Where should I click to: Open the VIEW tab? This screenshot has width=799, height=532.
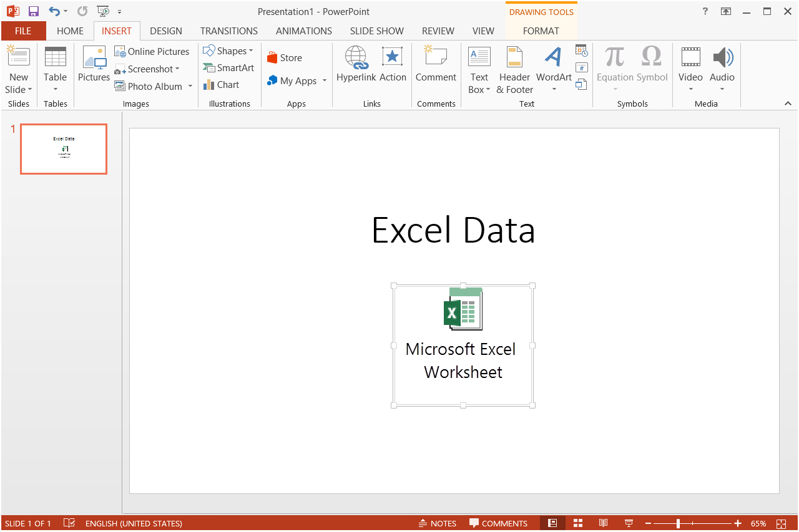point(483,31)
